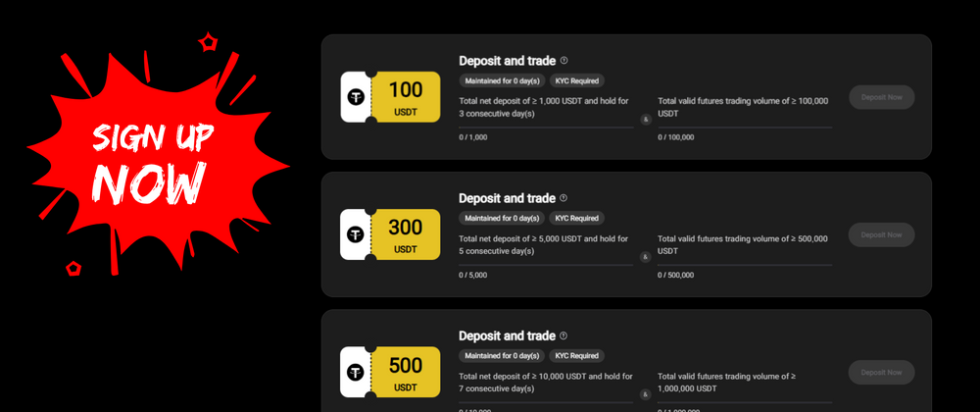Open the Deposit and trade heading on 500 USDT card
Viewport: 980px width, 412px height.
[x=507, y=335]
